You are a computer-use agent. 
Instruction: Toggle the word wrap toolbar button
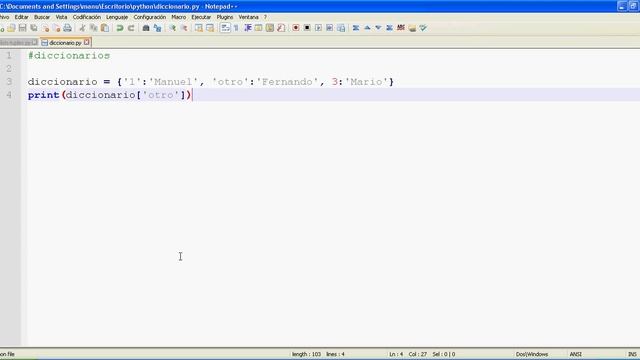tap(225, 28)
